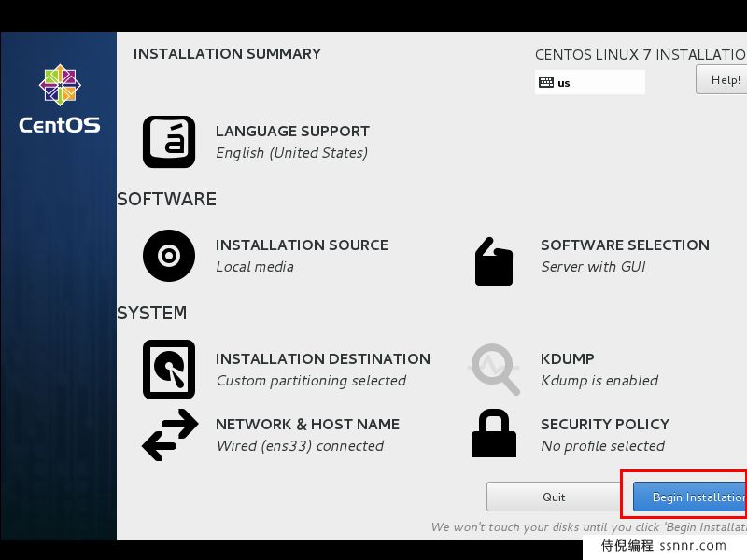Screen dimensions: 747x560
Task: Open NETWORK & HOST NAME label
Action: click(307, 424)
